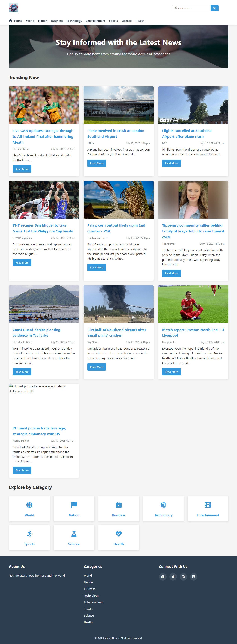
Task: Click the News Planet logo
Action: point(13,8)
